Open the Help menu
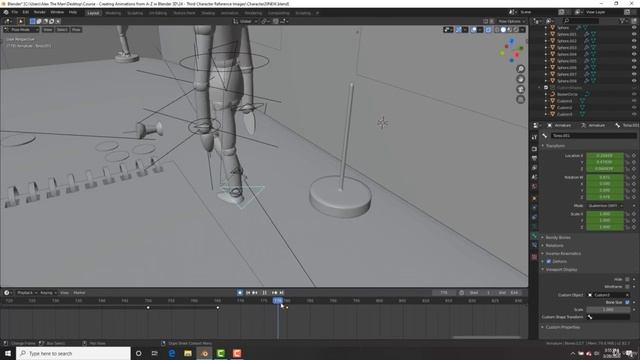Viewport: 640px width, 360px height. click(x=73, y=12)
